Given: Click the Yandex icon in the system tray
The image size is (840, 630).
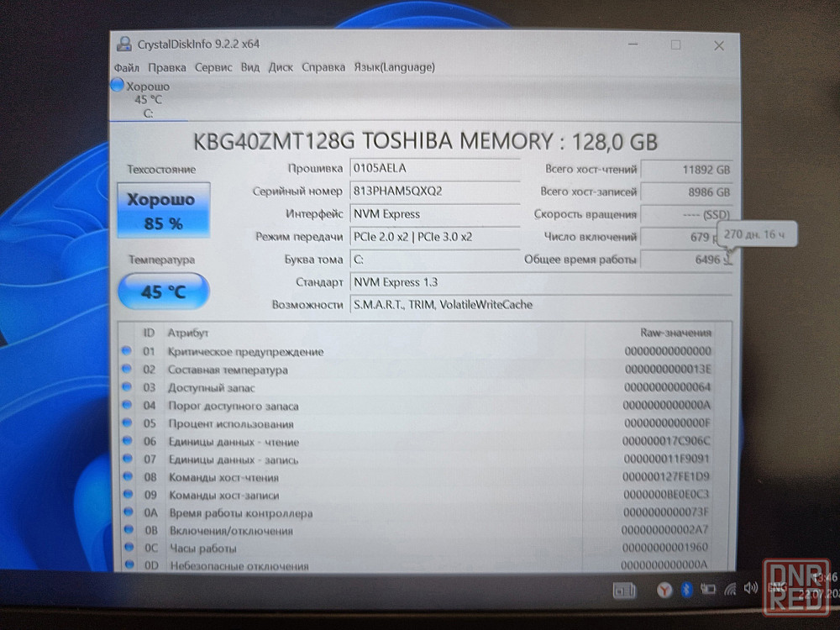Looking at the screenshot, I should tap(664, 590).
